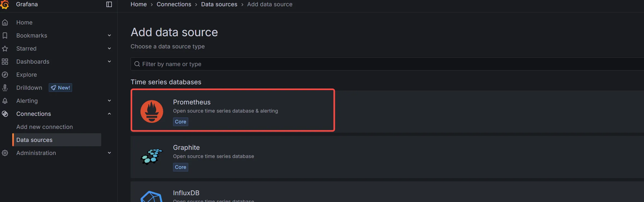Click the rocket icon in New! badge
The height and width of the screenshot is (202, 644).
[x=54, y=88]
